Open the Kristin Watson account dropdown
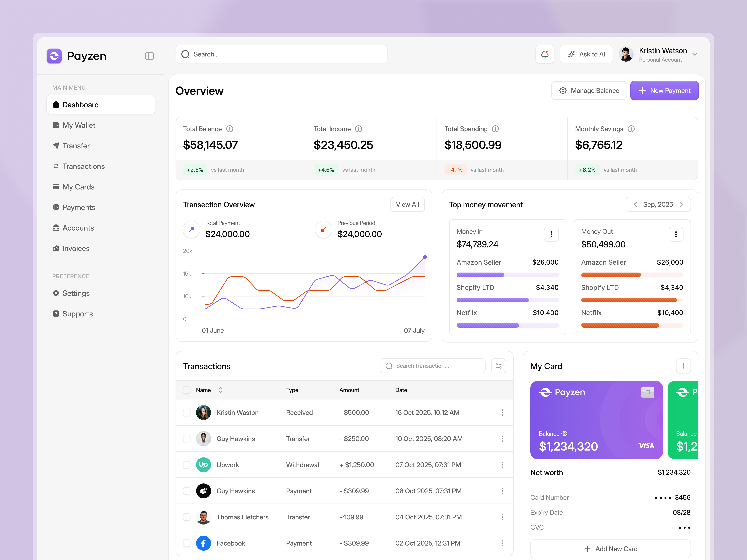Viewport: 747px width, 560px height. coord(695,54)
